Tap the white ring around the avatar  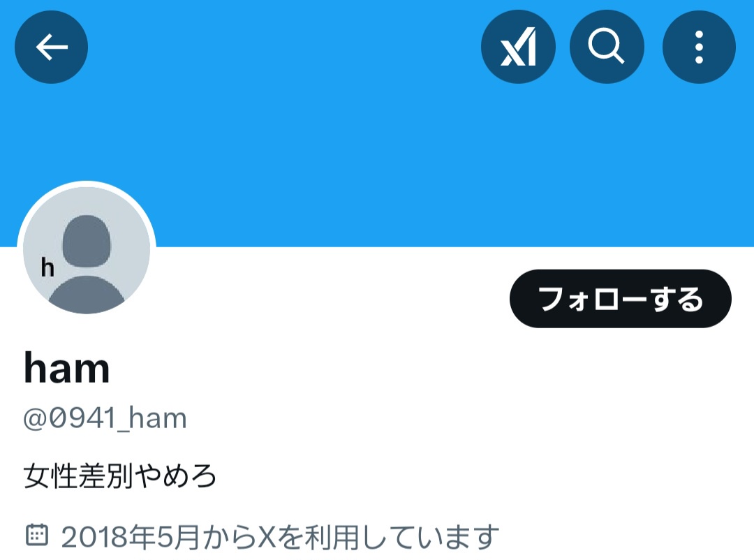click(x=87, y=184)
